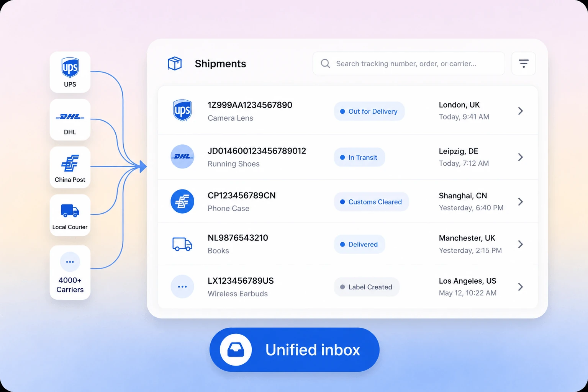
Task: Focus the search tracking number field
Action: (409, 64)
